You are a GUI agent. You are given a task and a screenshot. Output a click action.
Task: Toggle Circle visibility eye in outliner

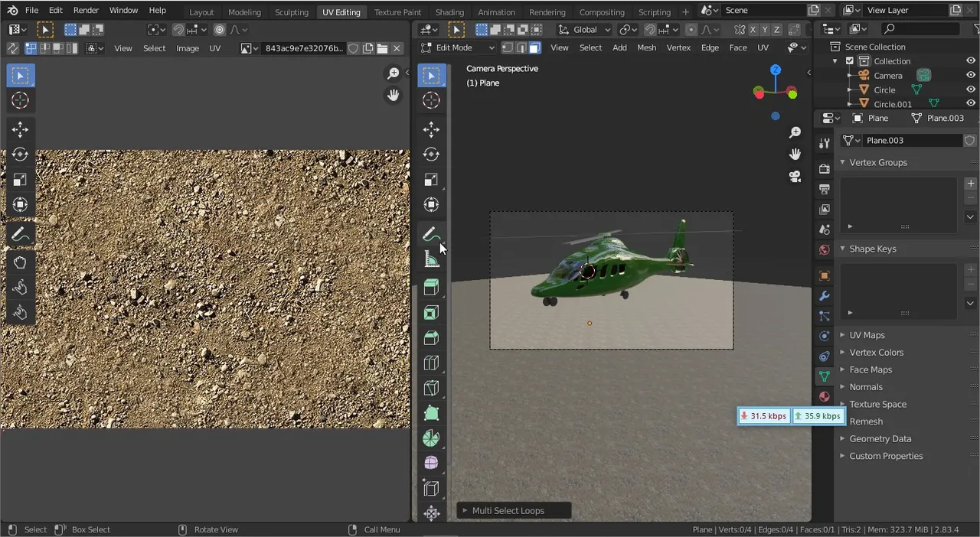[x=971, y=89]
